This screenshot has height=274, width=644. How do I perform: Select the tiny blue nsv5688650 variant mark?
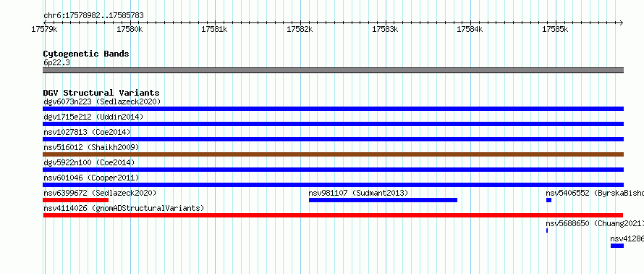pos(547,231)
